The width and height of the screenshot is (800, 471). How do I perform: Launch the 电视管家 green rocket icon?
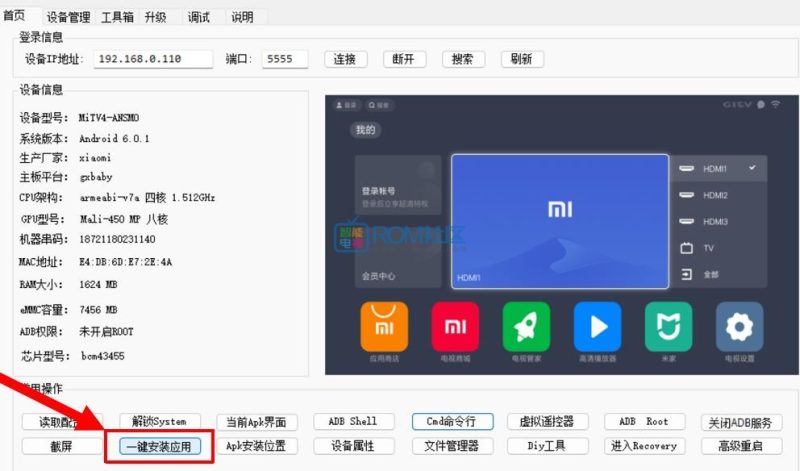tap(526, 327)
